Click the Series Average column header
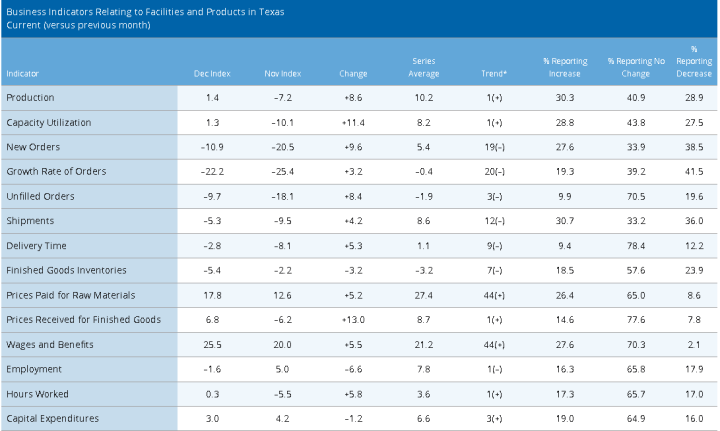720x431 pixels. 423,67
